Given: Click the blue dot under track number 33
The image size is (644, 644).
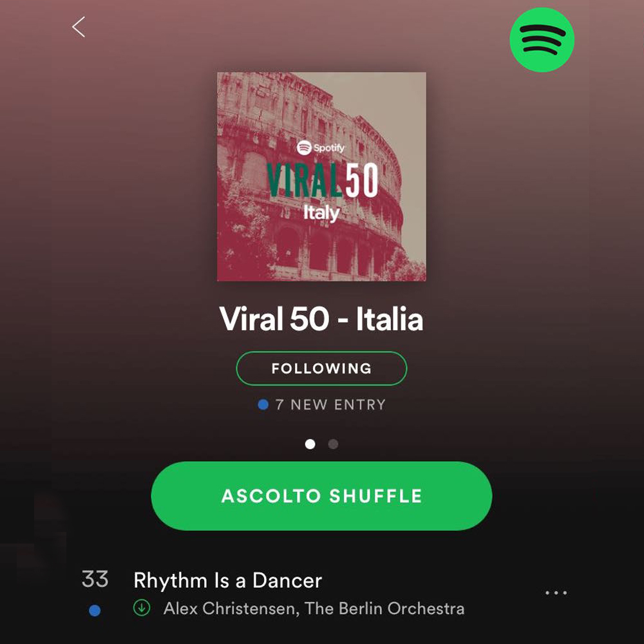Looking at the screenshot, I should 95,611.
